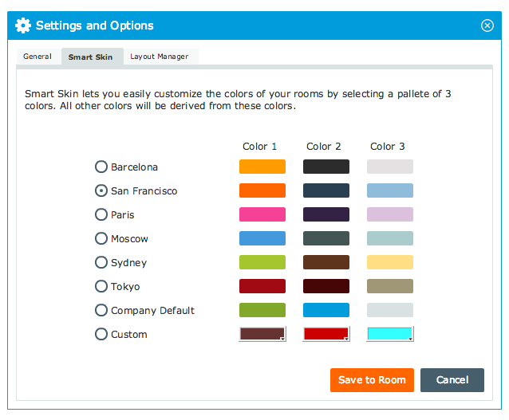This screenshot has width=509, height=420.
Task: Open the Custom Color 1 brown picker dropdown
Action: (262, 334)
